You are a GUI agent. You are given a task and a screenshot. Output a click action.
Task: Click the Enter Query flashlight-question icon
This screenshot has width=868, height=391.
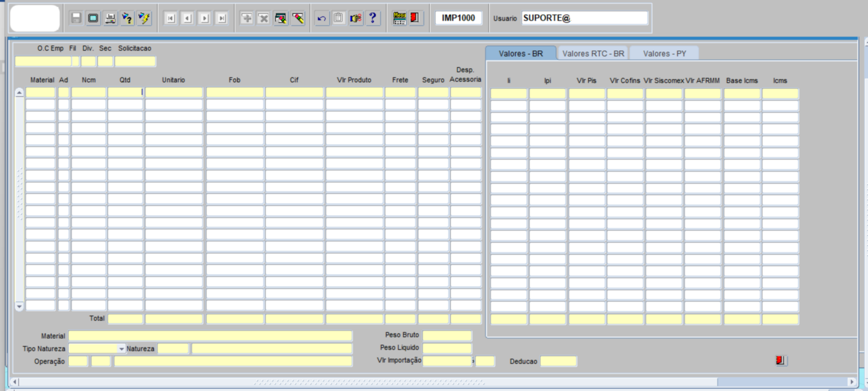click(x=127, y=18)
